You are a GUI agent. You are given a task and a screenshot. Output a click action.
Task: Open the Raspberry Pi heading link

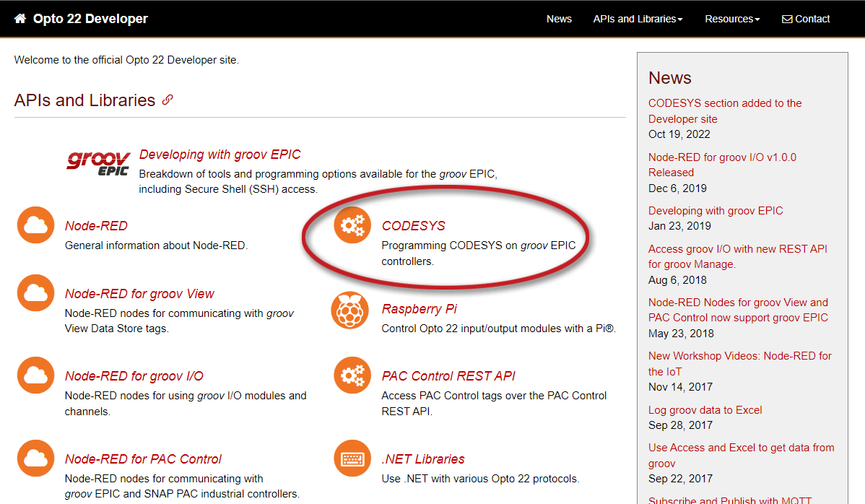coord(420,309)
